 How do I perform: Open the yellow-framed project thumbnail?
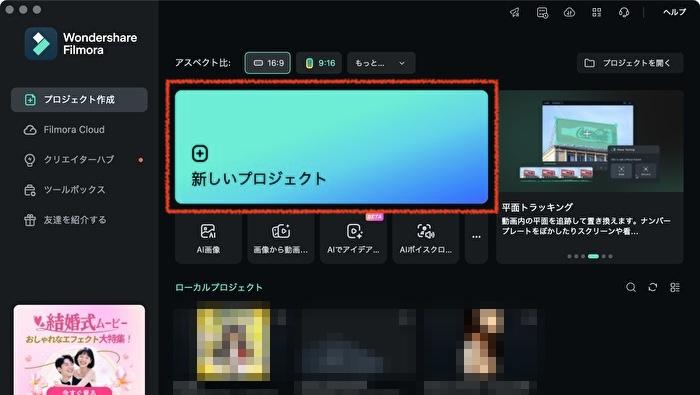click(x=233, y=345)
